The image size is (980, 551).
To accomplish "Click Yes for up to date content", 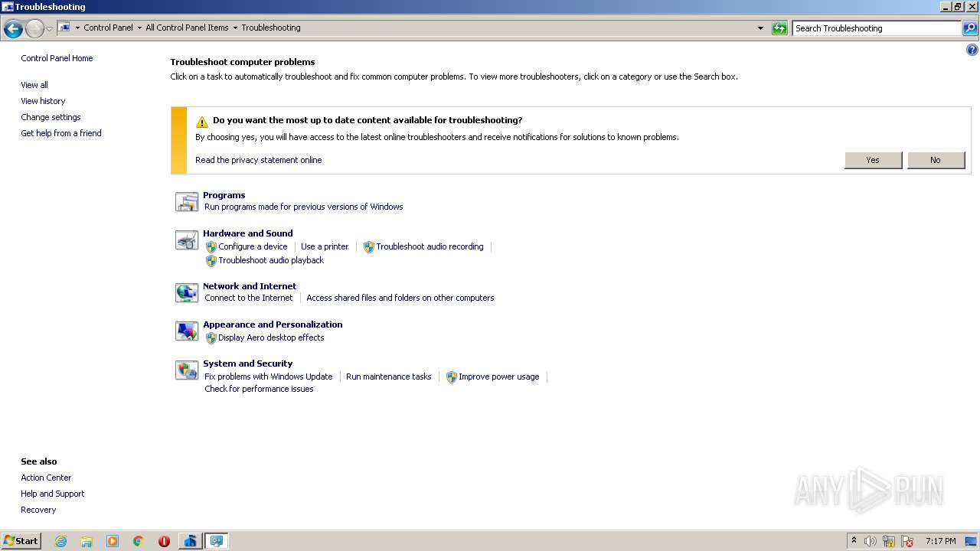I will point(873,160).
